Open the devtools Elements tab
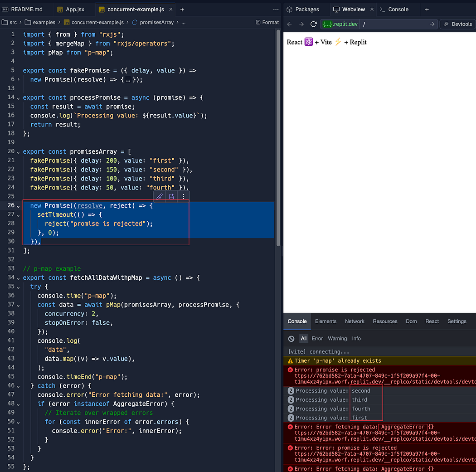476x472 pixels. pos(325,321)
